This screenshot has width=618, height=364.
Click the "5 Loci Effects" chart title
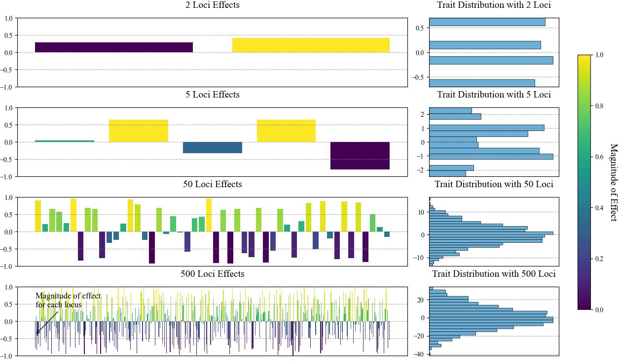pyautogui.click(x=212, y=95)
